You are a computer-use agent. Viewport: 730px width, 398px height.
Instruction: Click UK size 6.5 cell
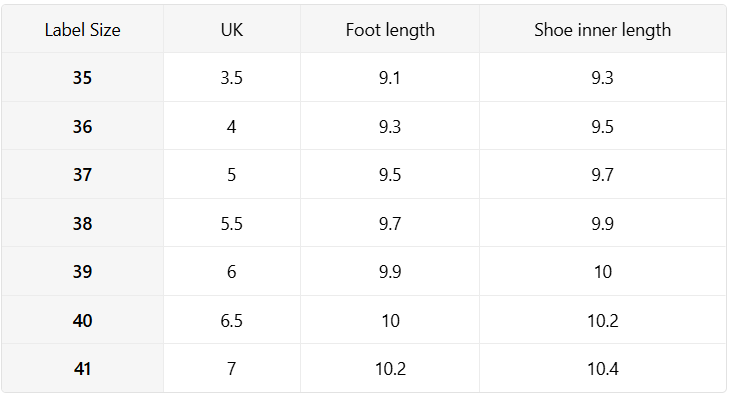tap(232, 320)
